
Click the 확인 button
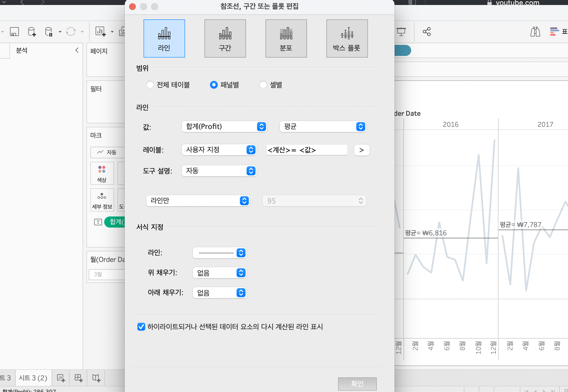(x=357, y=383)
